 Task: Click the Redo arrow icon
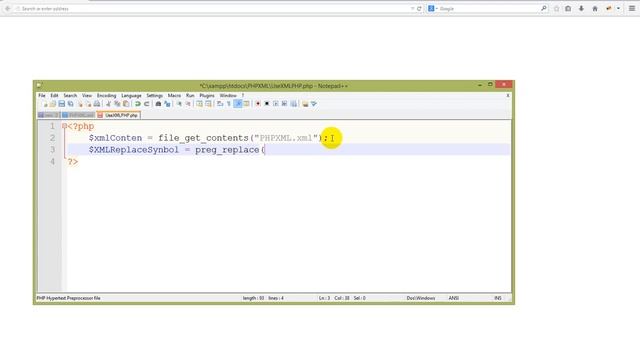point(147,104)
